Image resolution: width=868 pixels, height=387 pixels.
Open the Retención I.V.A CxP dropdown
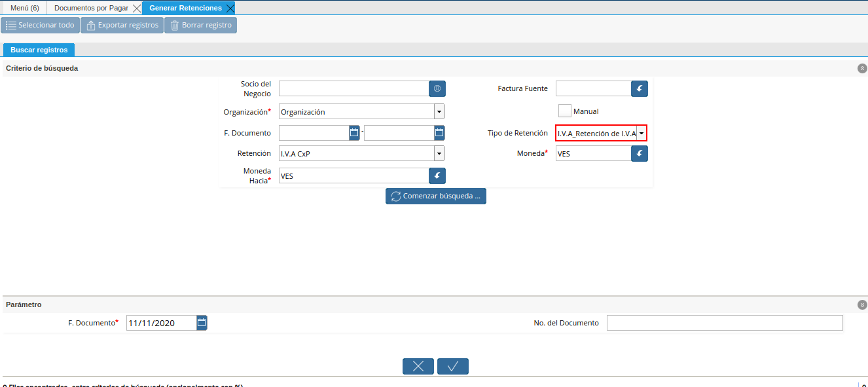(x=439, y=153)
